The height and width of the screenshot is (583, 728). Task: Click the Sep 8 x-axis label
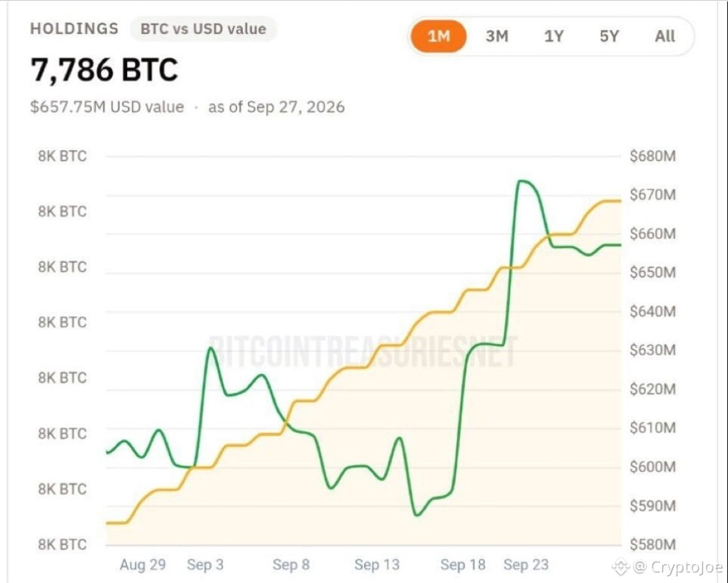(291, 565)
